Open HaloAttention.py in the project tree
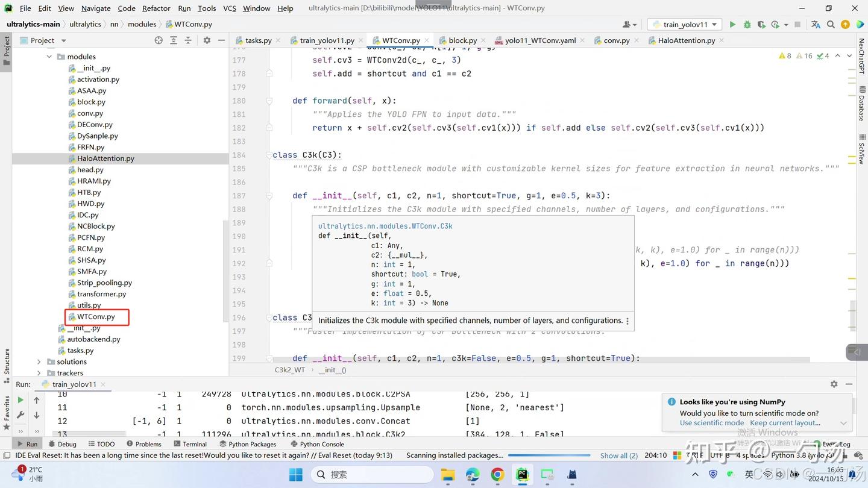This screenshot has height=488, width=868. 105,158
